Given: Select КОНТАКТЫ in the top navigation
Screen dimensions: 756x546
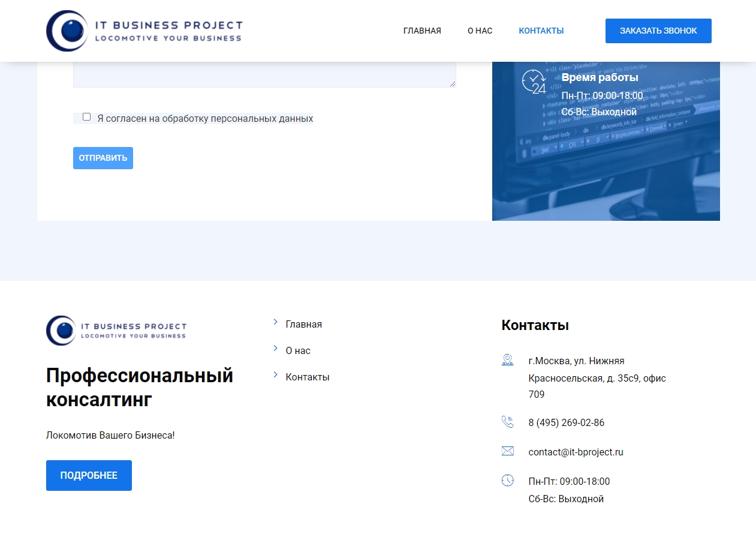Looking at the screenshot, I should pyautogui.click(x=541, y=31).
